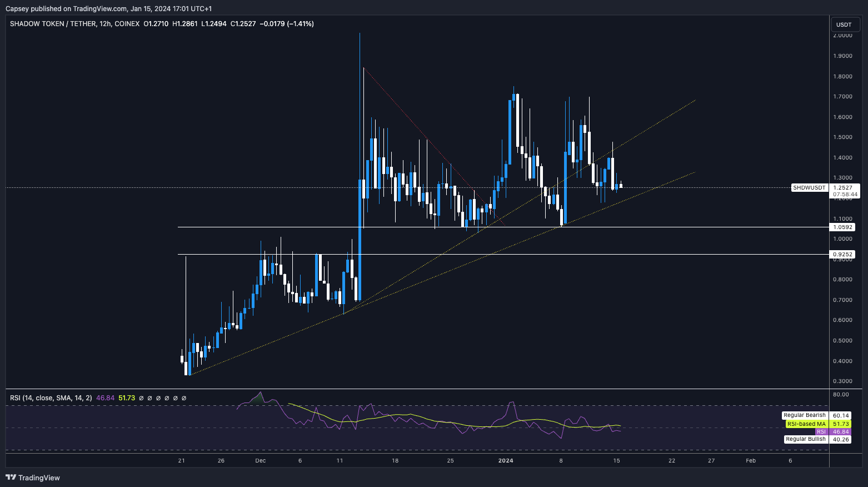Viewport: 868px width, 487px height.
Task: Click the 22 date on time axis
Action: 672,461
